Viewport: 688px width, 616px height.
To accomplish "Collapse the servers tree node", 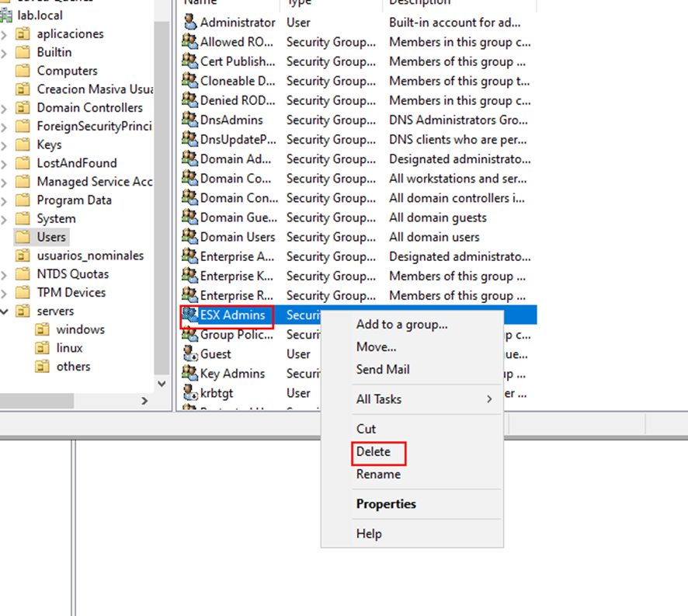I will pyautogui.click(x=5, y=311).
